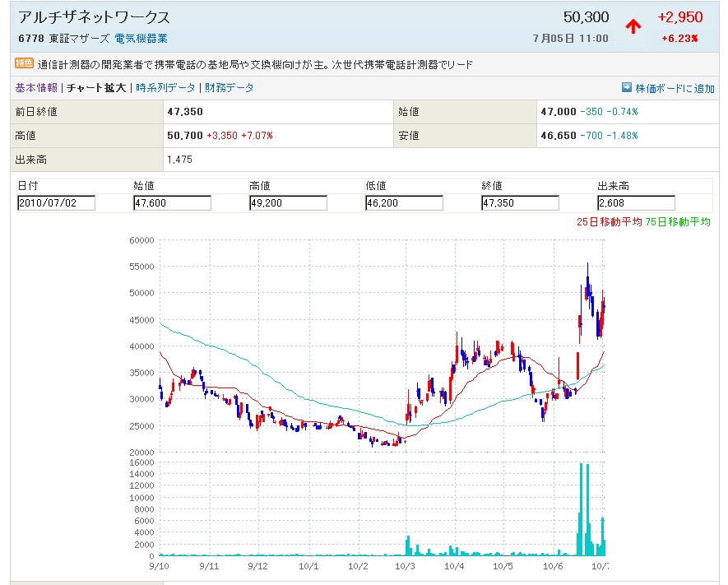Click the 始値 field showing 47,600
Viewport: 728px width, 585px height.
coord(172,203)
